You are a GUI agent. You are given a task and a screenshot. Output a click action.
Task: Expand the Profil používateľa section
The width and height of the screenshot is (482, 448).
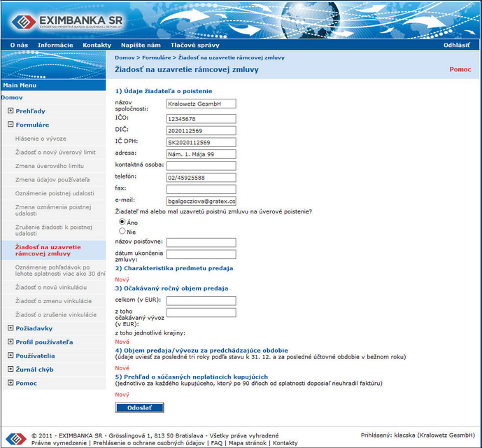point(10,342)
